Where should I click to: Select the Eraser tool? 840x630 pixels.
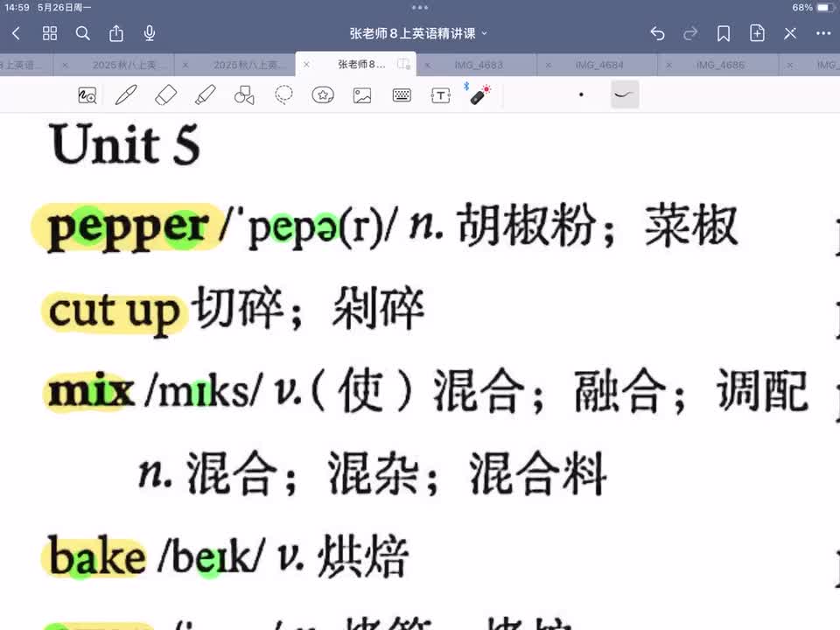pos(165,95)
